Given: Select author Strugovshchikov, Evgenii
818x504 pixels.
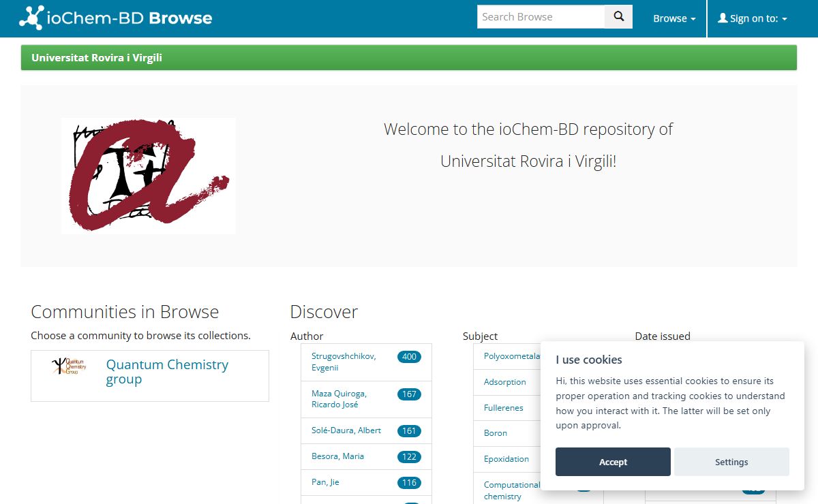Looking at the screenshot, I should click(344, 362).
